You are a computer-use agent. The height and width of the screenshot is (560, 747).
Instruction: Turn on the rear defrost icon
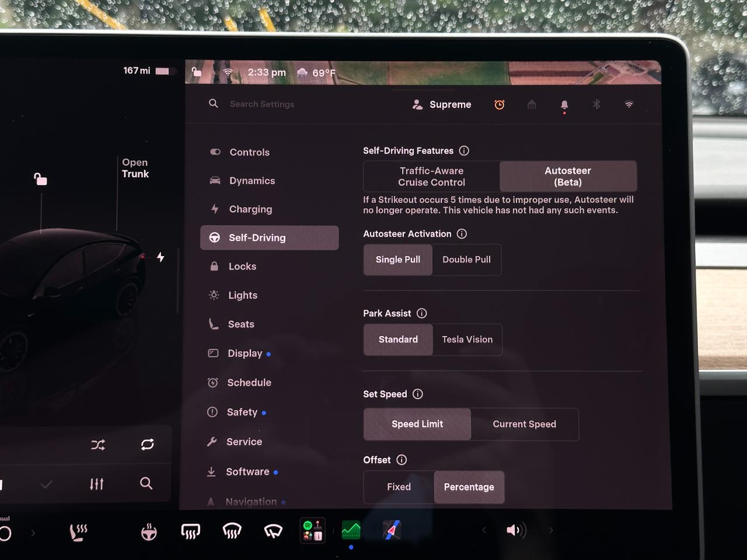coord(190,531)
